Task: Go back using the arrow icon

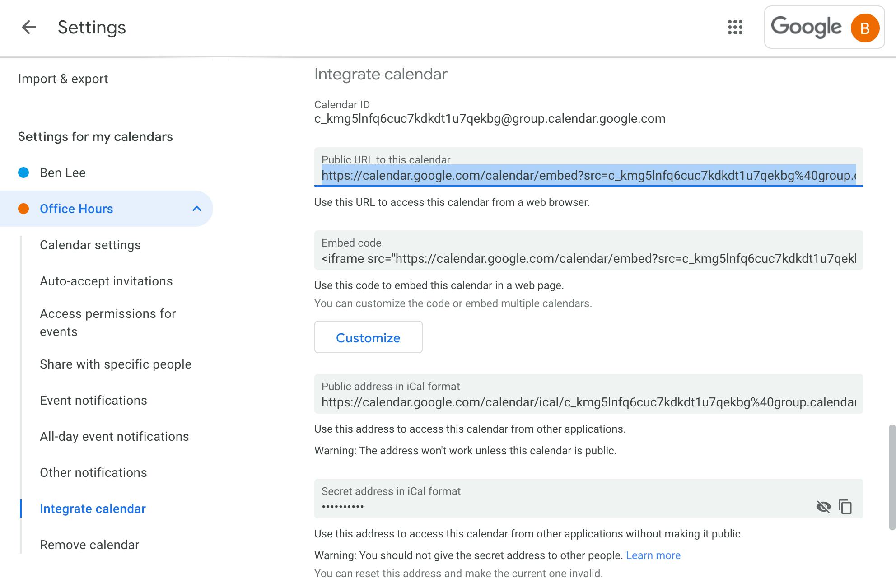Action: pyautogui.click(x=29, y=27)
